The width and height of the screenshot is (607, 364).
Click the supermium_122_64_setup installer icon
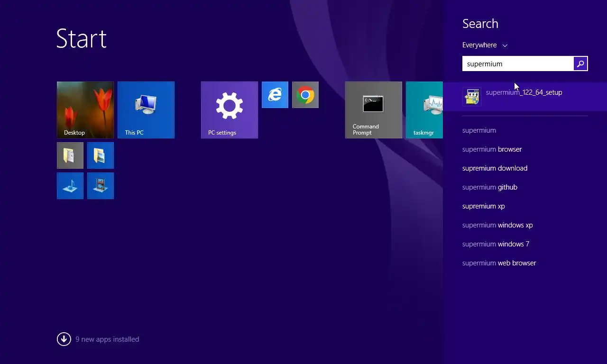472,97
